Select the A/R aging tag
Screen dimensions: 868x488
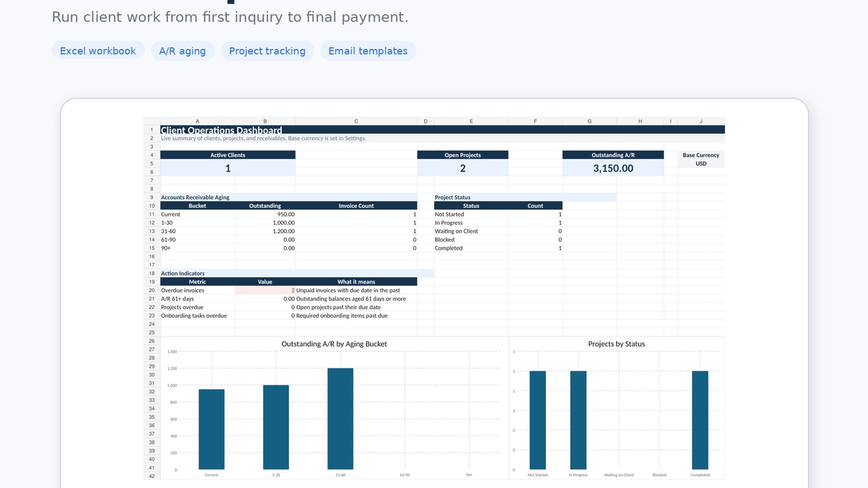tap(182, 51)
